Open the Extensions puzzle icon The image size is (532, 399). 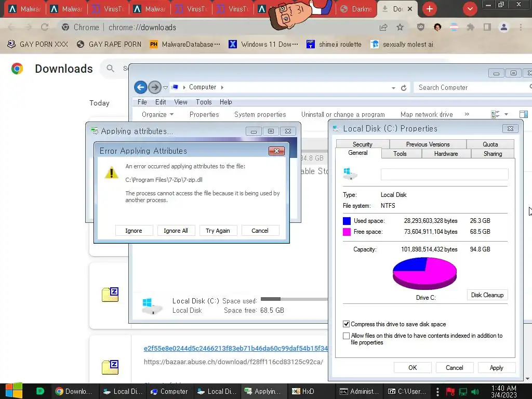470,27
